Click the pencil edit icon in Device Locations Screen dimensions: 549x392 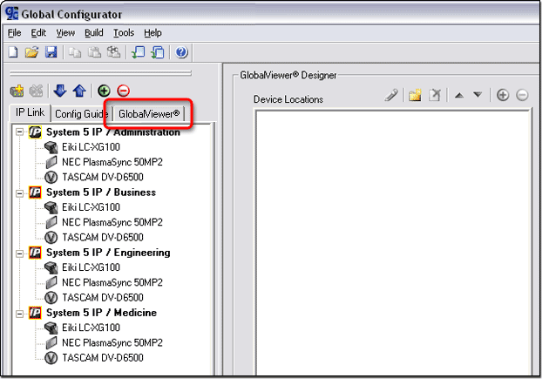pos(392,95)
